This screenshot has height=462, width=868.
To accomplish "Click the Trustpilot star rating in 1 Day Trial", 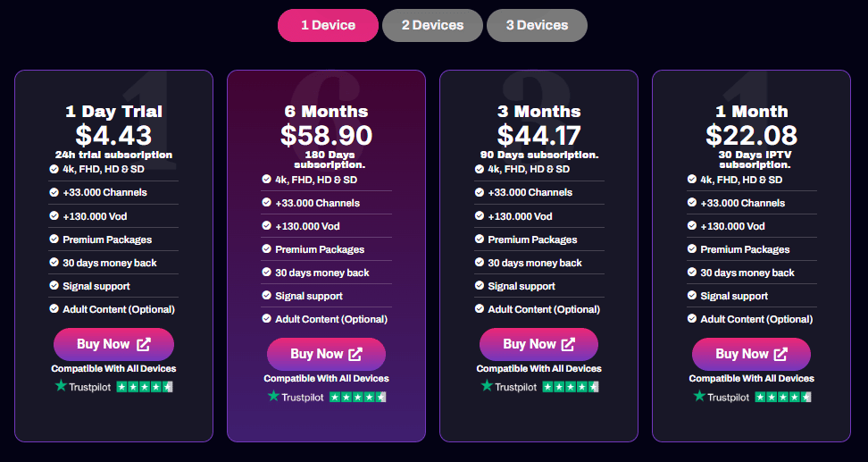I will click(145, 387).
